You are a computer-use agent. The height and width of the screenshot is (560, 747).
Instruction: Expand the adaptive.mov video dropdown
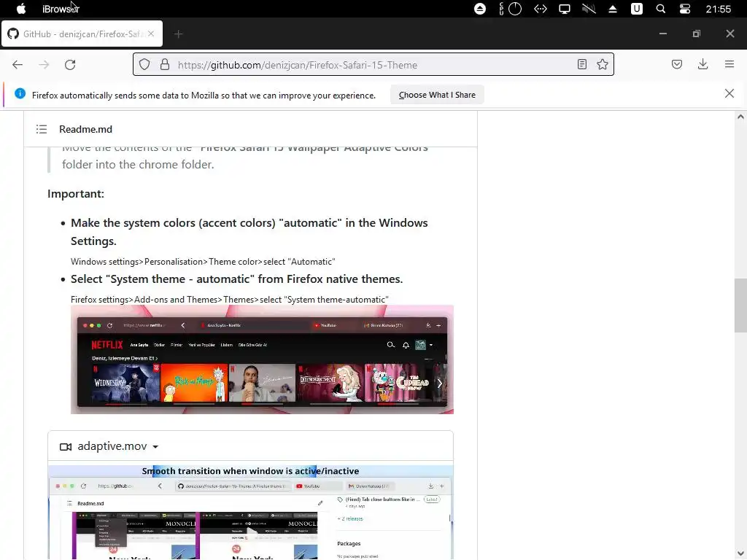click(155, 447)
